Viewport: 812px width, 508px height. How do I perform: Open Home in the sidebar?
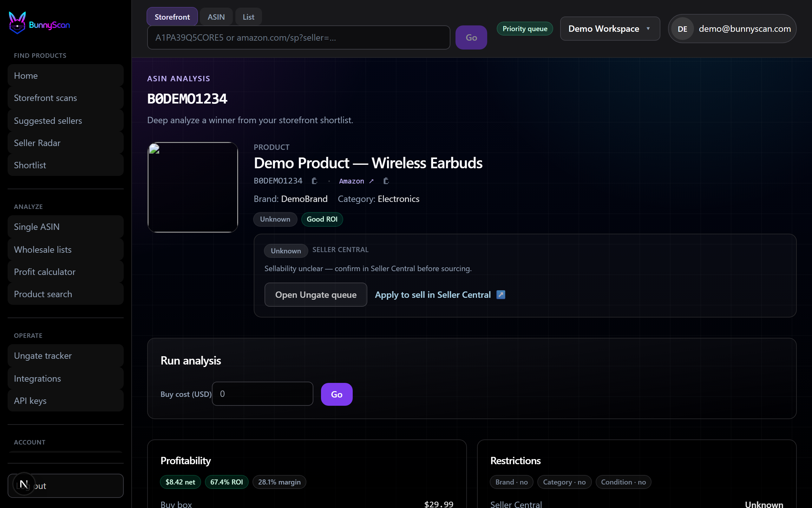pyautogui.click(x=65, y=76)
